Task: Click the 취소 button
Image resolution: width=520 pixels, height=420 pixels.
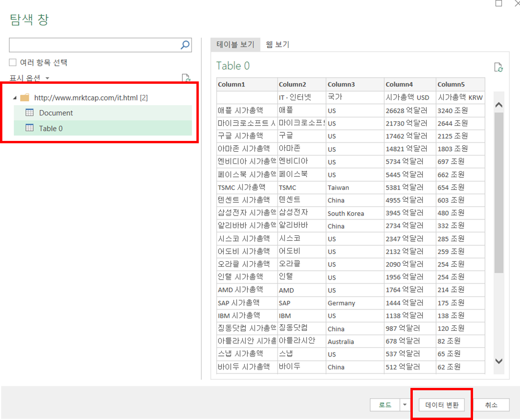Action: click(x=491, y=405)
